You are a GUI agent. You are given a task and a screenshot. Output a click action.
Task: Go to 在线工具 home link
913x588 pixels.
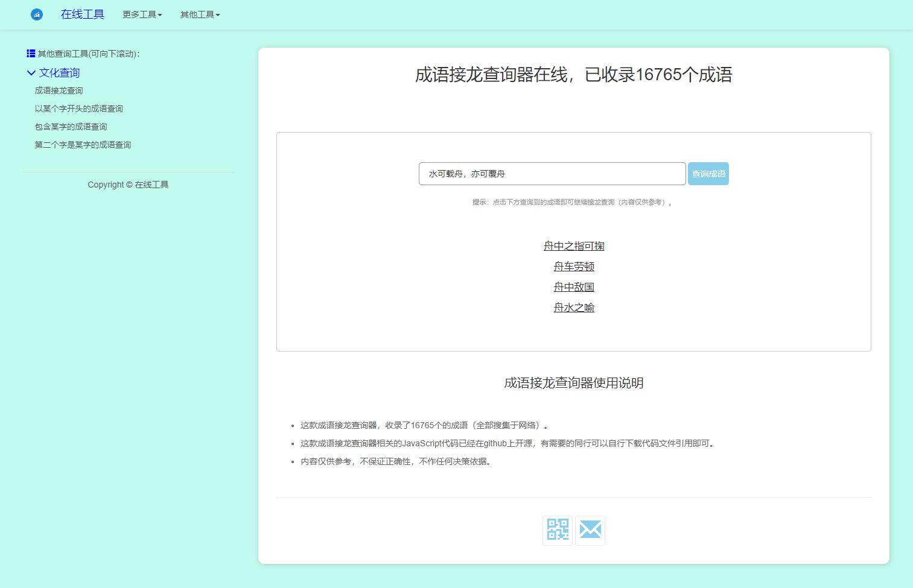tap(82, 14)
